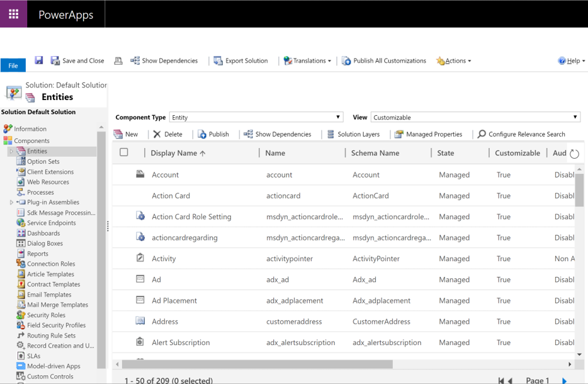588x384 pixels.
Task: Open the PowerApps app launcher waffle icon
Action: pos(13,14)
